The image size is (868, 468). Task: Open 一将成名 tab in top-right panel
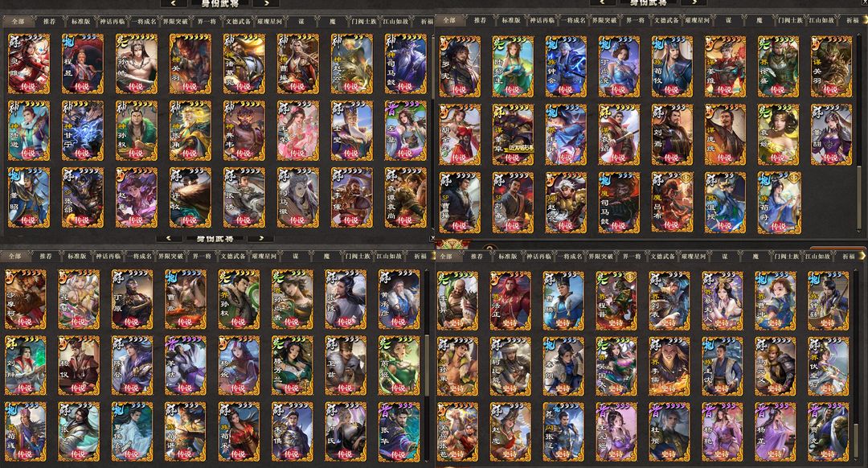(x=573, y=20)
